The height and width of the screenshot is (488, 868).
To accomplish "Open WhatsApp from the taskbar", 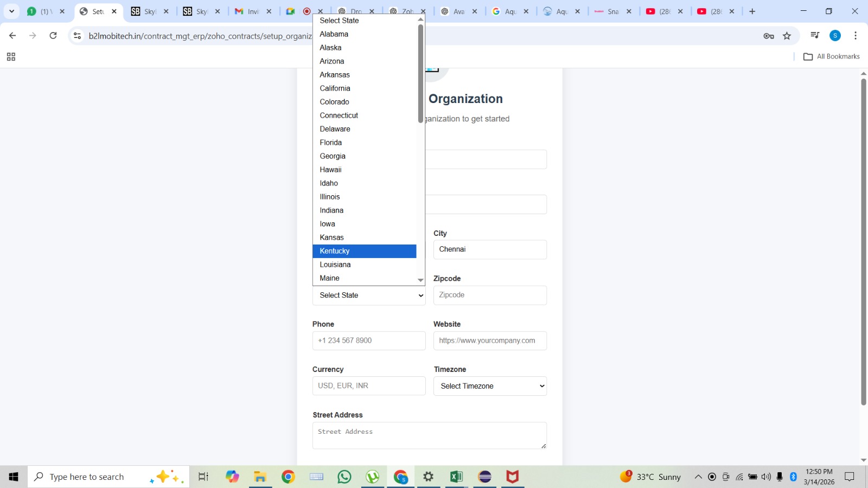I will [x=344, y=477].
